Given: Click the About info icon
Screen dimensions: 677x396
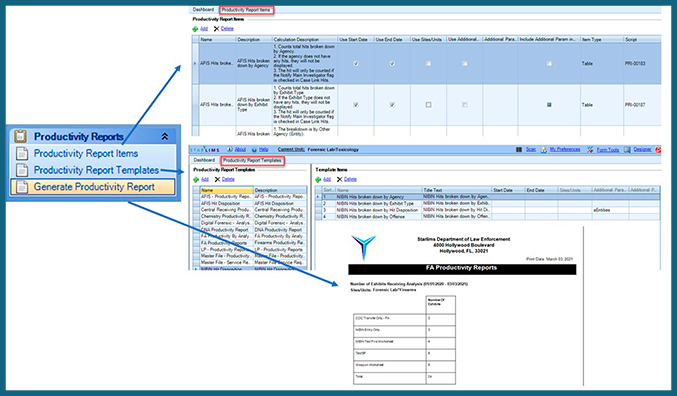Looking at the screenshot, I should (x=230, y=149).
